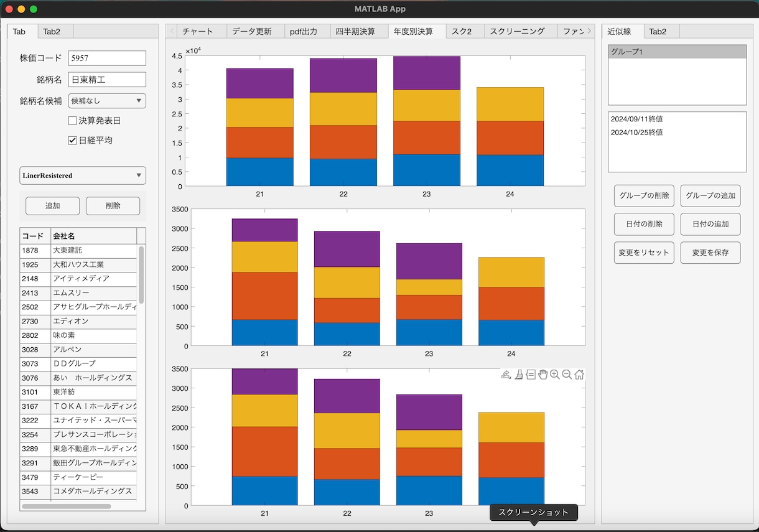Viewport: 759px width, 532px height.
Task: Activate the data brush tool on the chart
Action: tap(518, 375)
